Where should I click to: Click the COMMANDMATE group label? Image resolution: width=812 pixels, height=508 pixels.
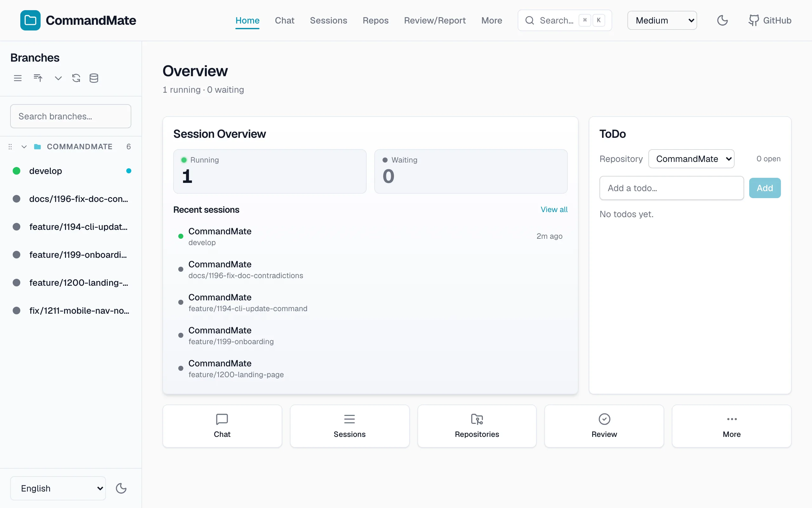pyautogui.click(x=80, y=147)
